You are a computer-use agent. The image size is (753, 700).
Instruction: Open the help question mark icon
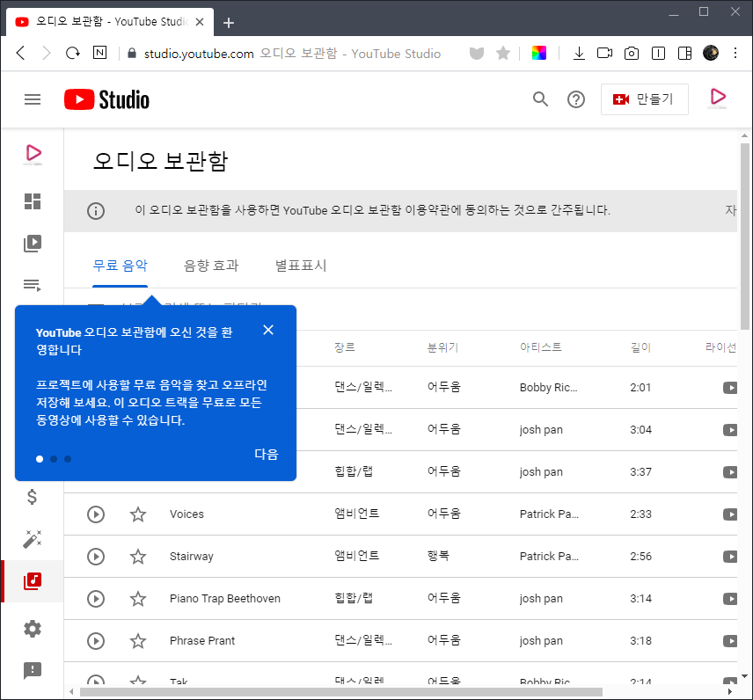pos(576,99)
